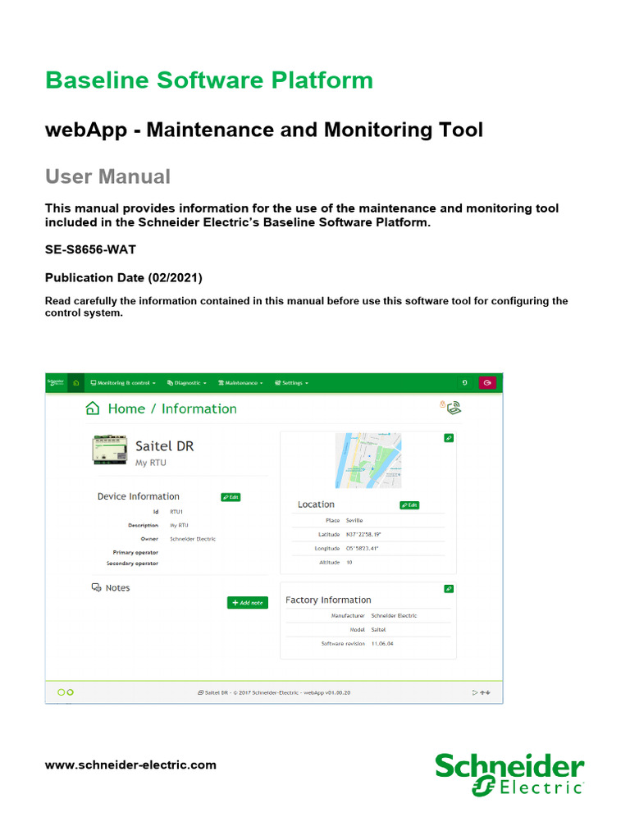Click the Longitude value O5°58'23.41"
Screen dimensions: 630x840
click(362, 549)
